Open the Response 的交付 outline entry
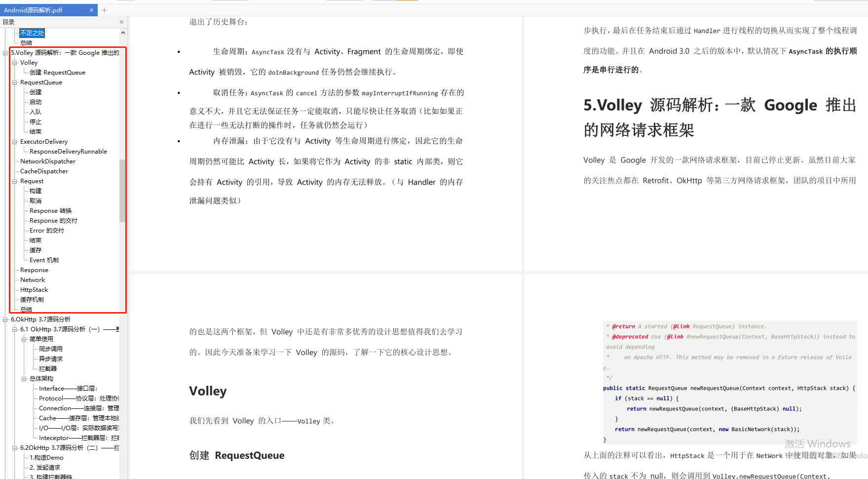 (x=53, y=221)
